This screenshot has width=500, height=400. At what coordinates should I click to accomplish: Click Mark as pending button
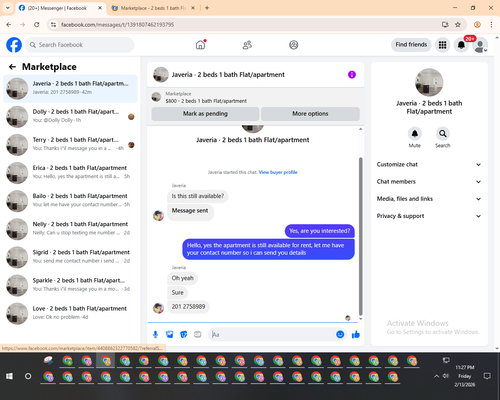(205, 114)
